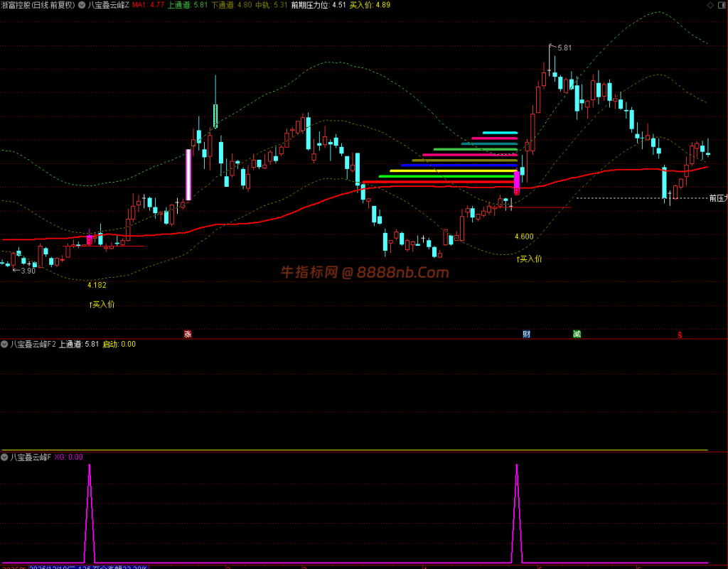Toggle the side panel layout icon
The image size is (728, 569).
coord(722,5)
